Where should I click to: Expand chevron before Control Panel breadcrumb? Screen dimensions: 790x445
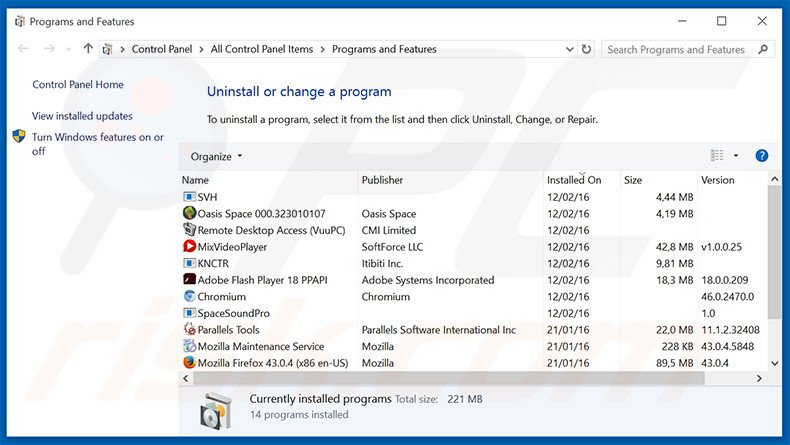click(122, 49)
